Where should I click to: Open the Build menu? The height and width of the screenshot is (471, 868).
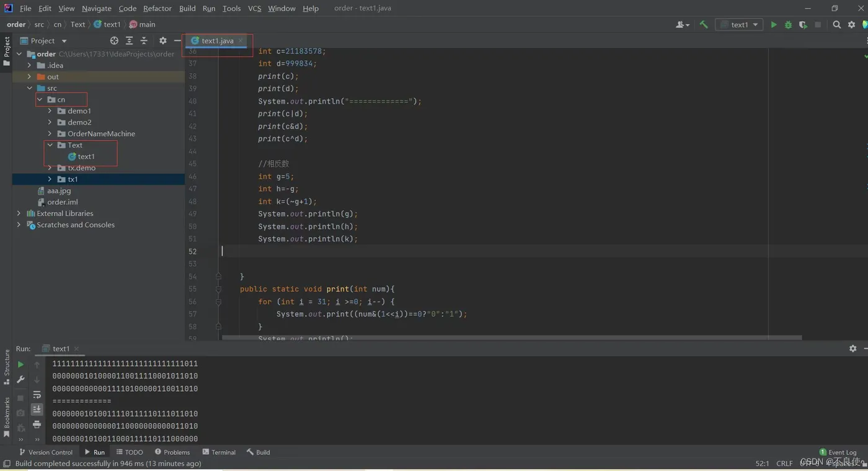coord(187,8)
